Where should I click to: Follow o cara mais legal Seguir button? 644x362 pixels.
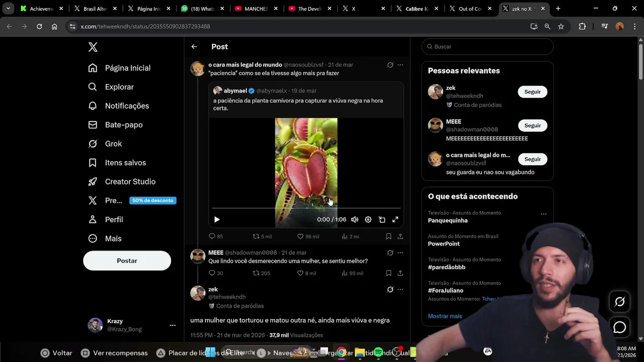coord(532,159)
